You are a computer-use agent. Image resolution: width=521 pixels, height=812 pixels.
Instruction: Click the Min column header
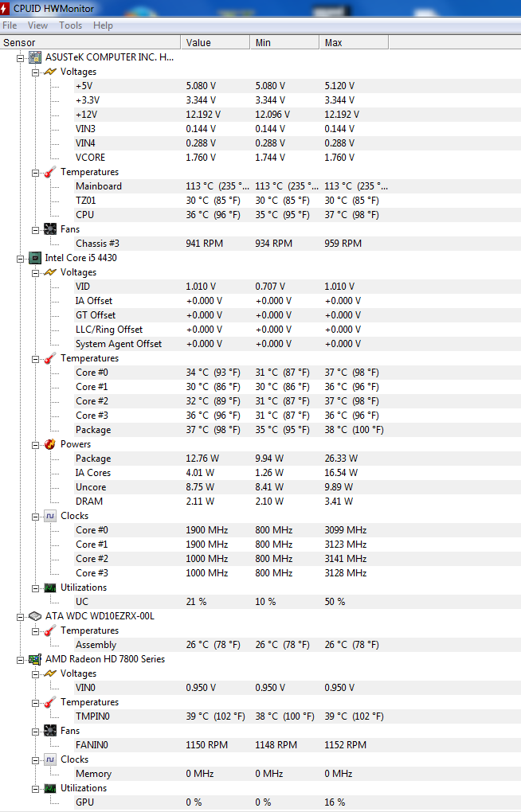point(284,42)
